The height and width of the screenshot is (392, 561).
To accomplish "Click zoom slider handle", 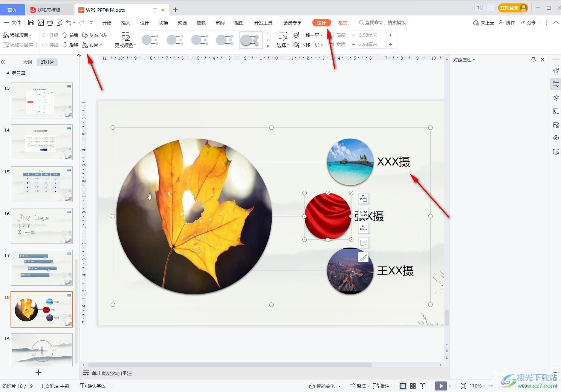I will click(524, 386).
